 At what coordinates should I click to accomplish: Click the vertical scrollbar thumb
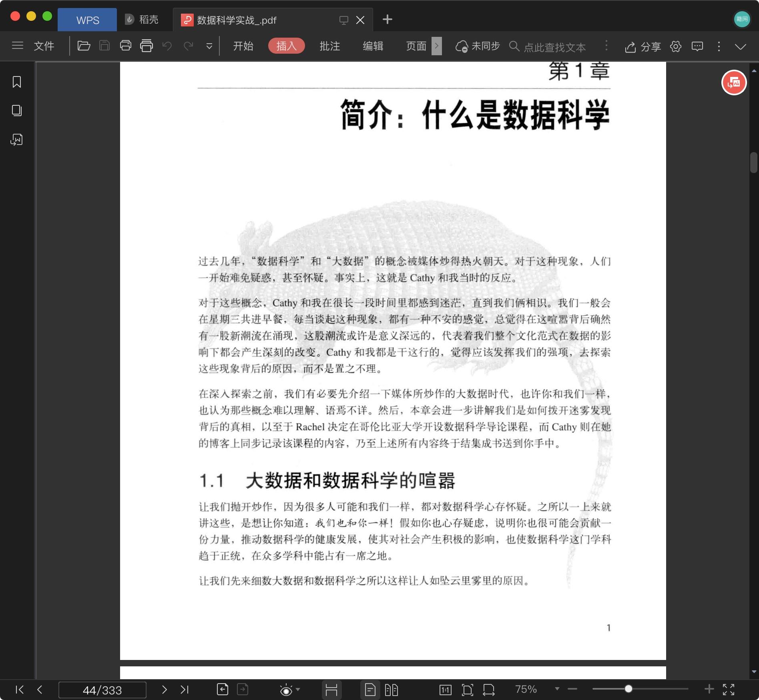tap(754, 162)
